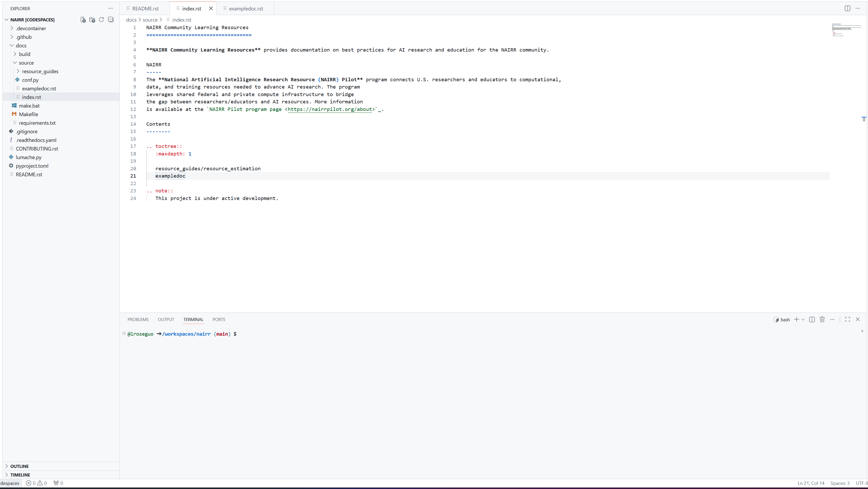Expand the resource_guides folder
Image resolution: width=868 pixels, height=489 pixels.
pos(18,71)
